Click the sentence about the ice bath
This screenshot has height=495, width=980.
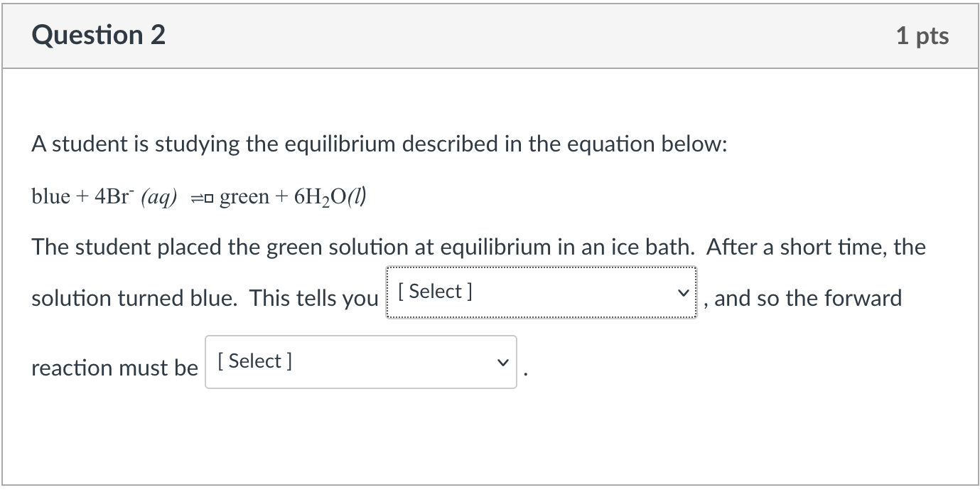pyautogui.click(x=476, y=247)
